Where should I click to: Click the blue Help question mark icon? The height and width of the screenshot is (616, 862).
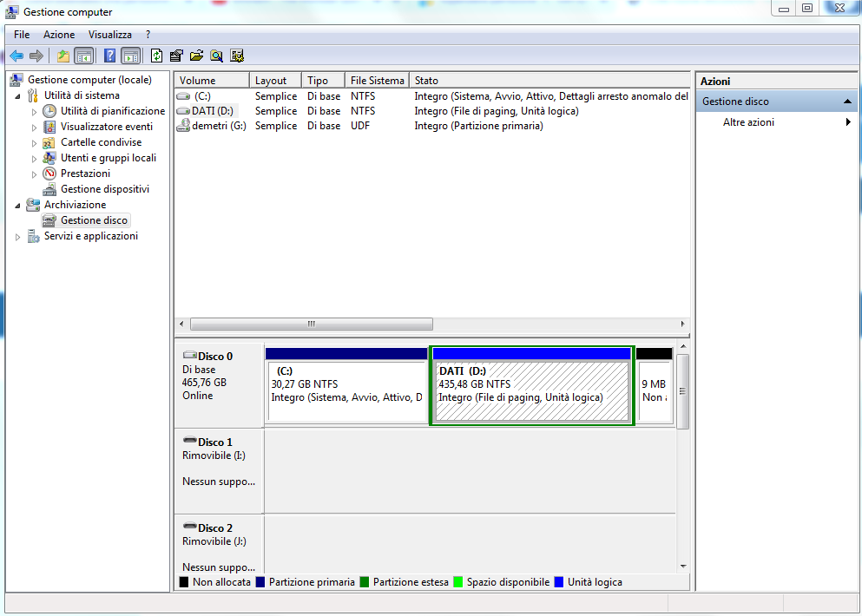110,56
